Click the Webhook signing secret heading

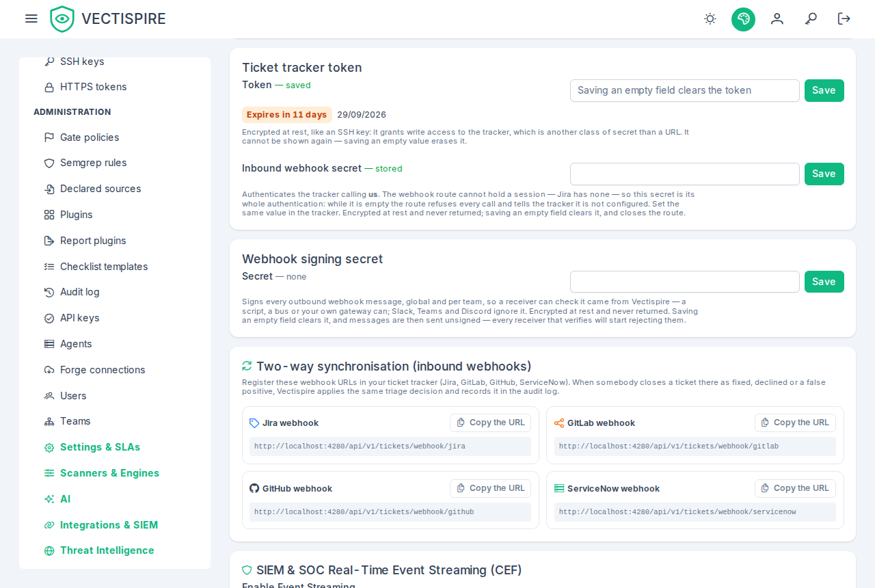click(312, 259)
